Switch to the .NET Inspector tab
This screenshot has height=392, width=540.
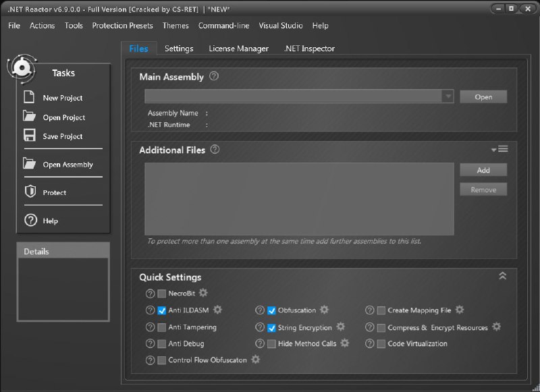point(309,49)
